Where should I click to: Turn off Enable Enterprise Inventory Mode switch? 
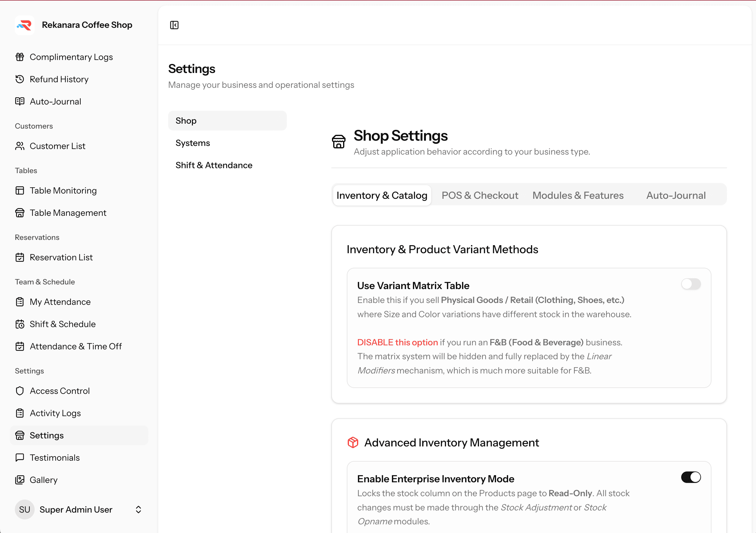tap(691, 477)
